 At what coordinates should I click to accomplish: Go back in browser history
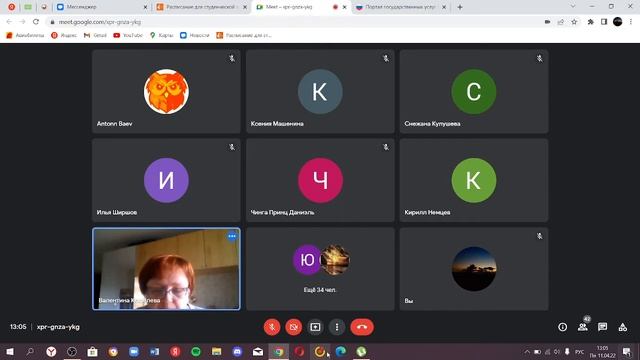(9, 22)
